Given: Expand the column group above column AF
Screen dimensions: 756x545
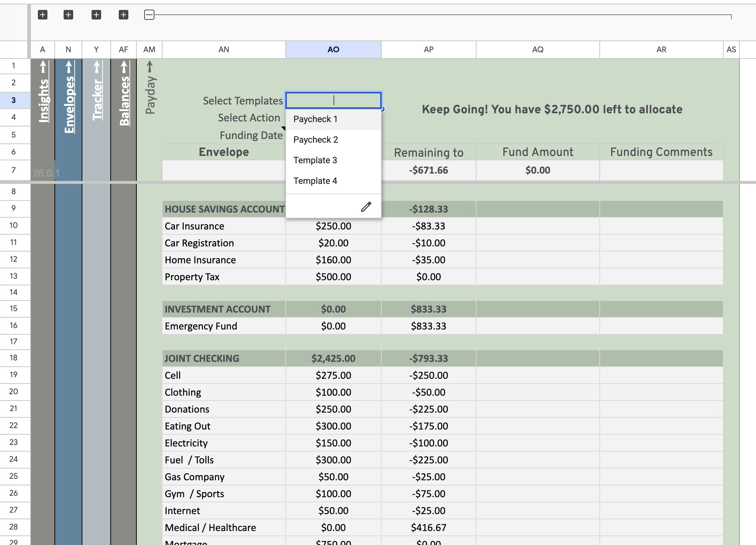Looking at the screenshot, I should click(124, 15).
